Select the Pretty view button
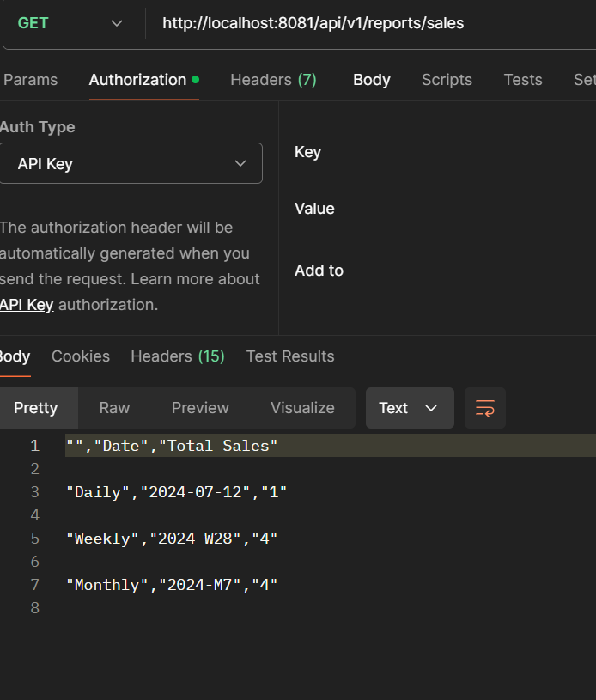Image resolution: width=596 pixels, height=700 pixels. (36, 408)
